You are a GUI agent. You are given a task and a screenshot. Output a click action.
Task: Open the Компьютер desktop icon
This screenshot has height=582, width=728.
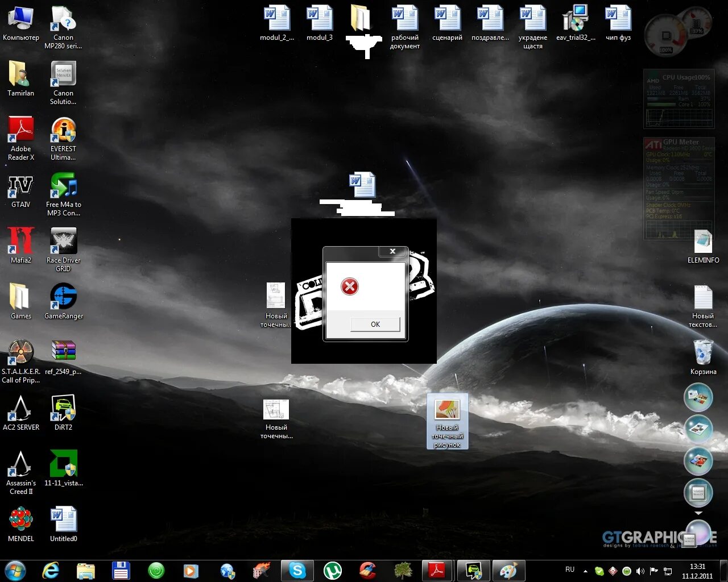coord(21,24)
